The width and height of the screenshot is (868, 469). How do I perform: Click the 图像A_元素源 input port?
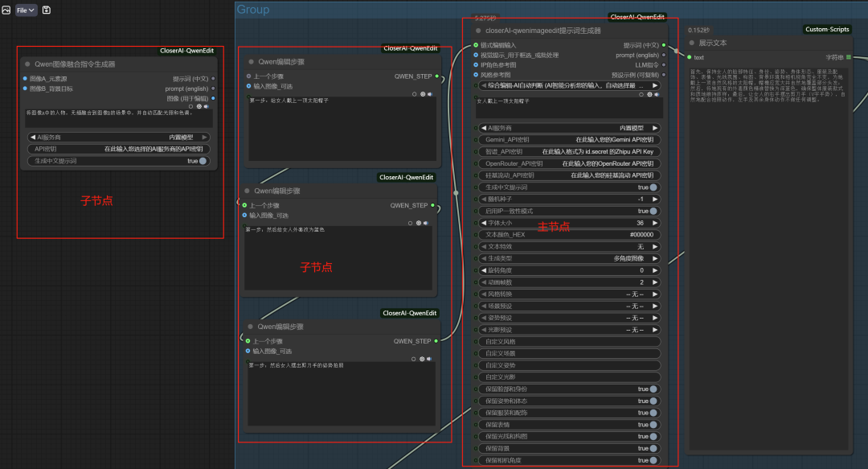[25, 79]
